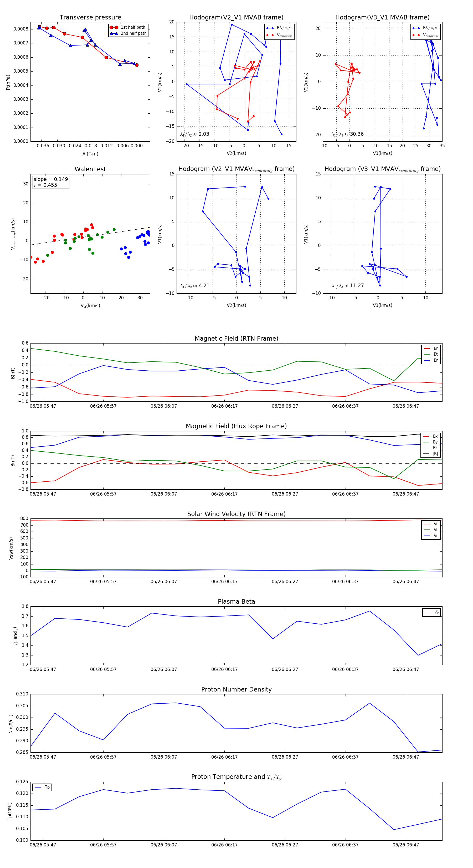
Task: Click the λ1/λ2 ≈ 4.21 annotation
Action: [194, 286]
